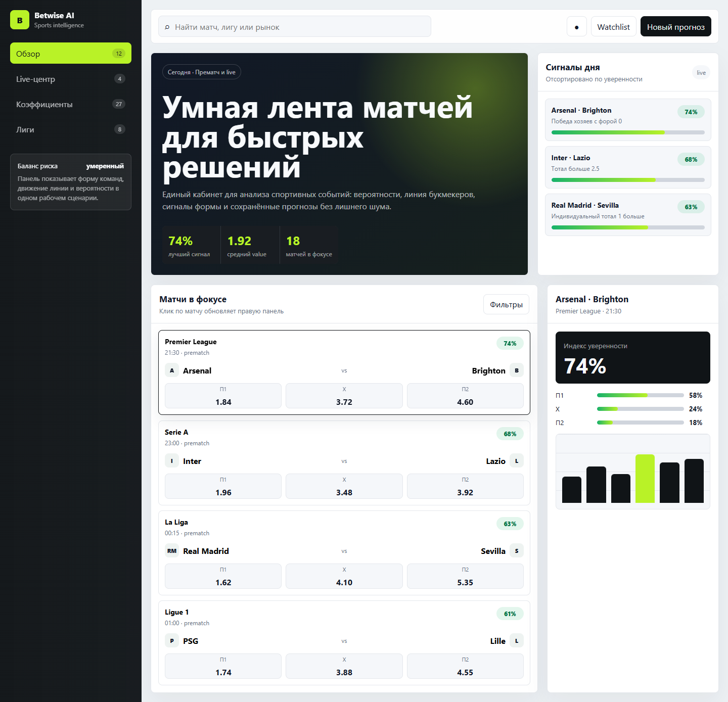Open the Watchlist

(614, 27)
